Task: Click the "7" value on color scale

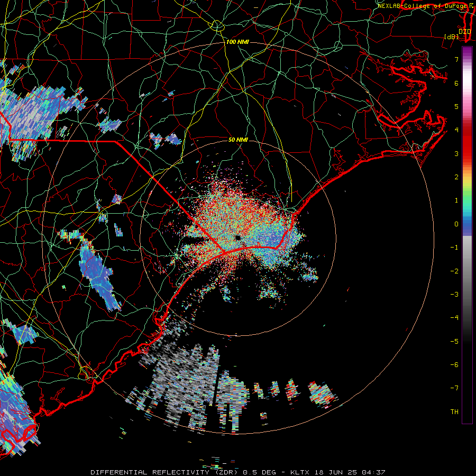Action: click(456, 59)
